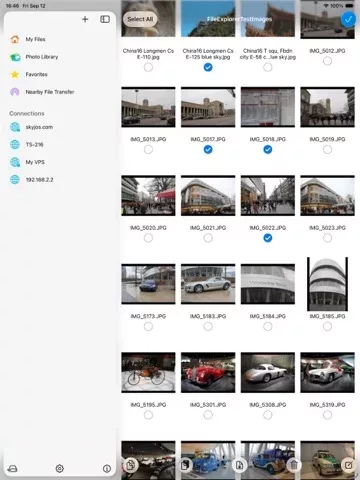Open the info icon in sidebar footer
The width and height of the screenshot is (360, 480).
[107, 469]
